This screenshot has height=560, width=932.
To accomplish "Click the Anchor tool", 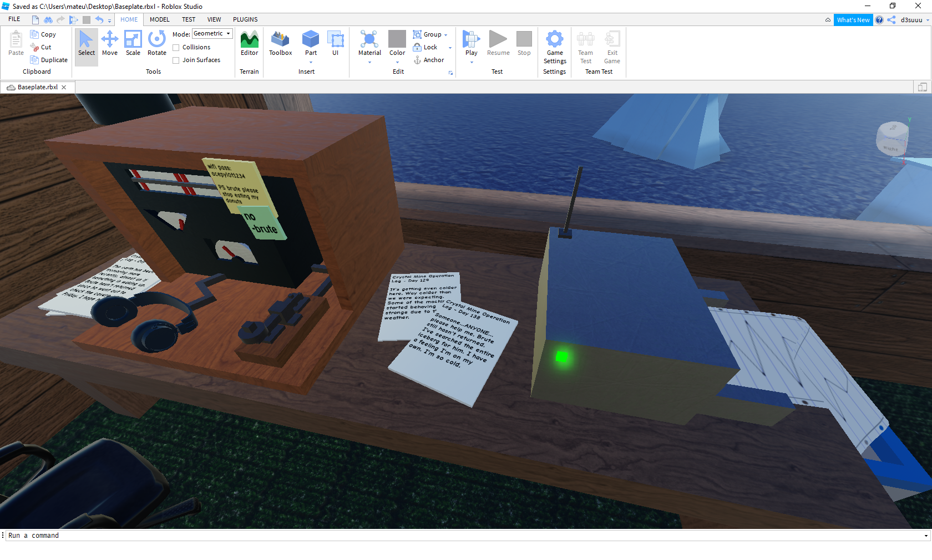I will click(429, 60).
